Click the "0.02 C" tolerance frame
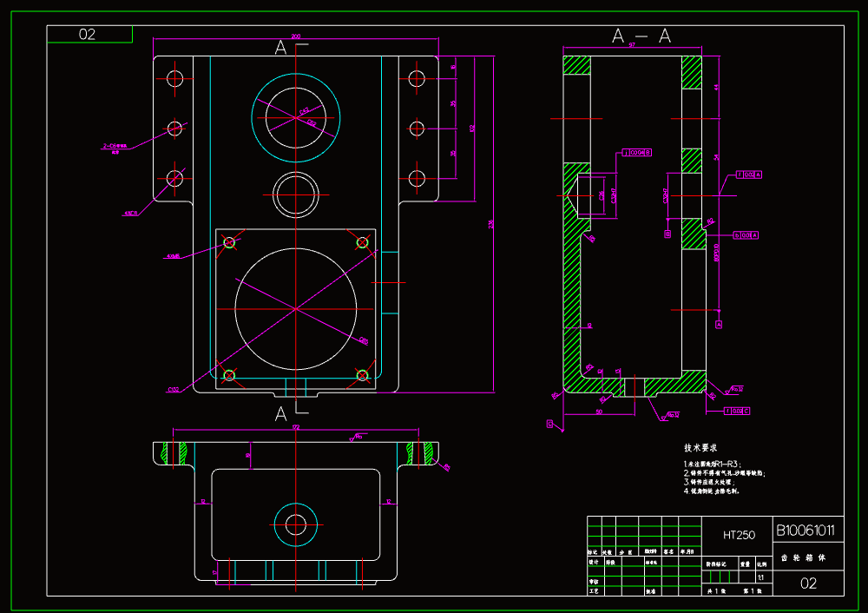Screen dimensions: 868x613 [x=737, y=411]
